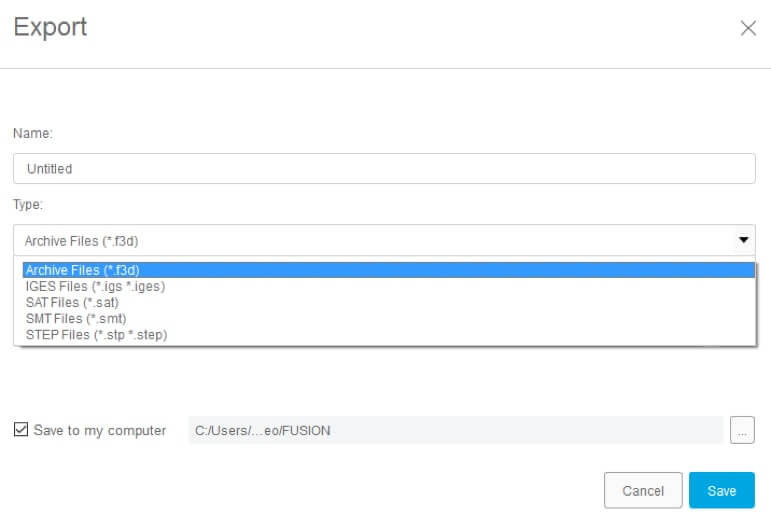The width and height of the screenshot is (771, 529).
Task: Cancel the export
Action: [643, 490]
